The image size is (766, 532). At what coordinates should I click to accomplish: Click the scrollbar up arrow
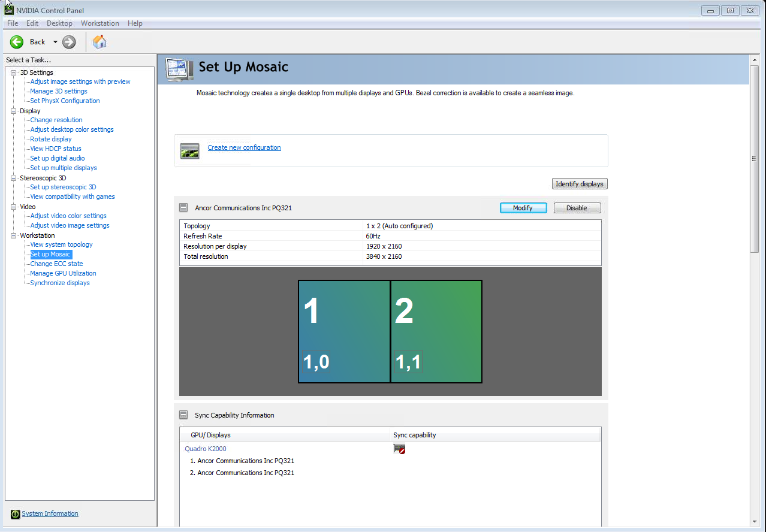[754, 60]
